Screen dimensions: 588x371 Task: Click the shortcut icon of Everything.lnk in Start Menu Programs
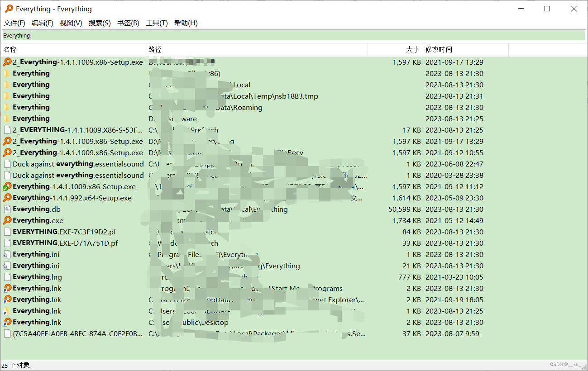pyautogui.click(x=7, y=288)
